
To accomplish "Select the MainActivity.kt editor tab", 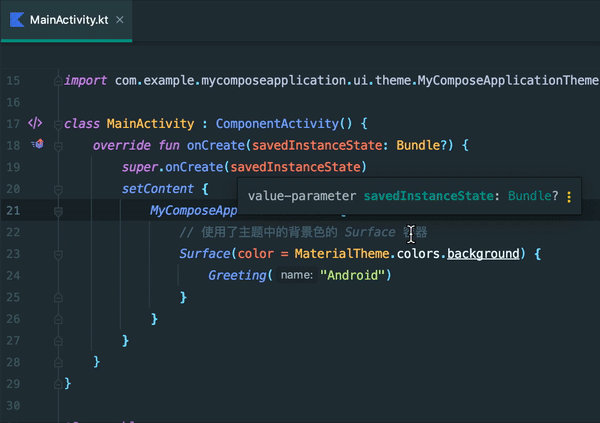I will click(x=67, y=20).
